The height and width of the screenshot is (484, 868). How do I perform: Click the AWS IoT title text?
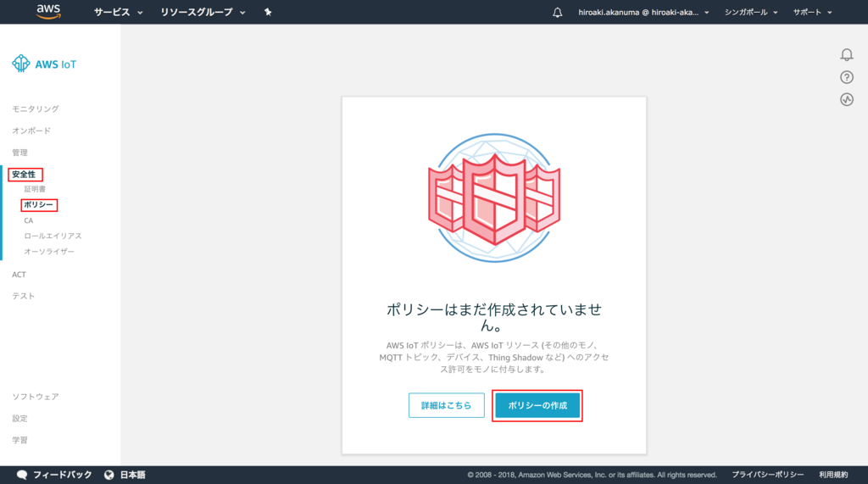tap(56, 64)
